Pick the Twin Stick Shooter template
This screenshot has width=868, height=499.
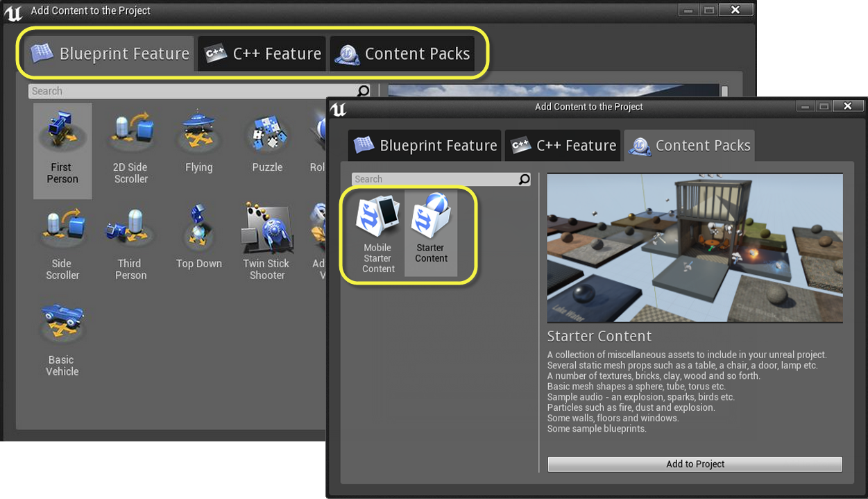(x=266, y=229)
